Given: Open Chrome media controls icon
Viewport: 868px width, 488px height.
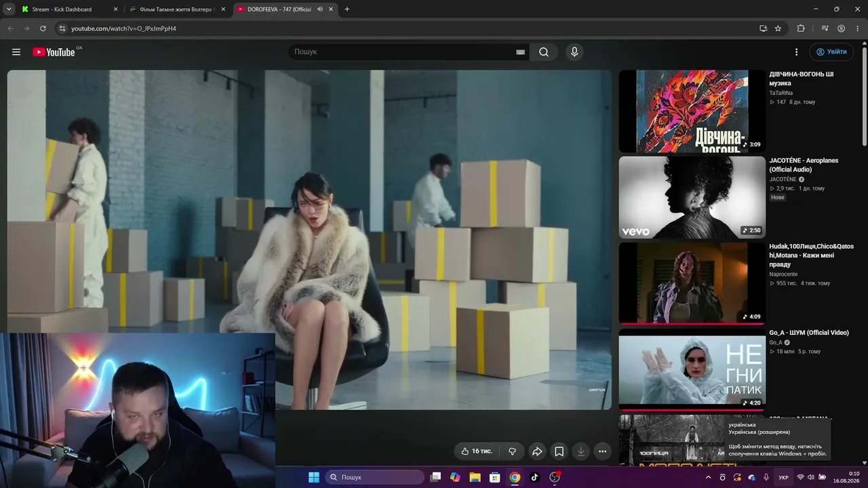Looking at the screenshot, I should click(825, 28).
